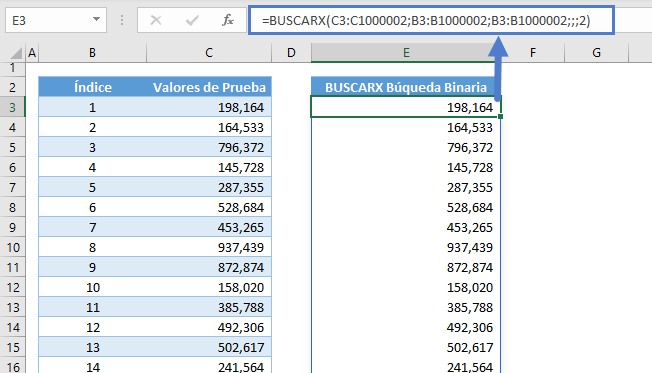The width and height of the screenshot is (652, 373).
Task: Select column B header
Action: pyautogui.click(x=92, y=53)
